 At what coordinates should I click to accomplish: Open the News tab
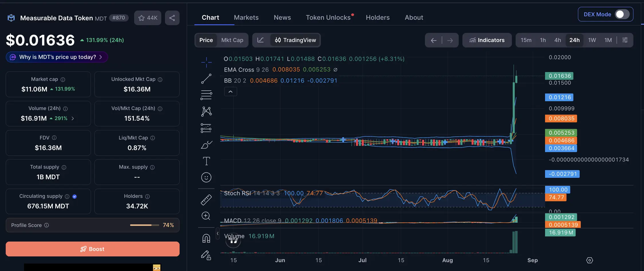(x=282, y=17)
